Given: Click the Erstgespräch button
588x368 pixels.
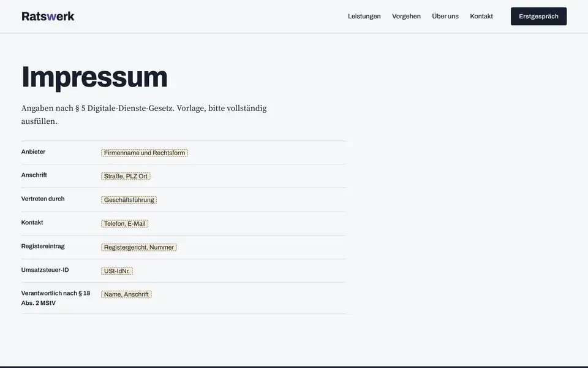Looking at the screenshot, I should click(538, 17).
